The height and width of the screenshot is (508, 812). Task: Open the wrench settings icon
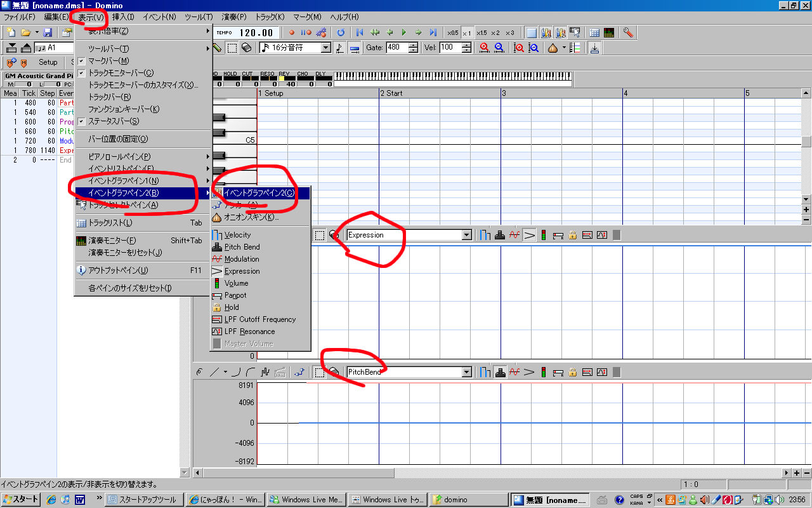click(x=628, y=32)
